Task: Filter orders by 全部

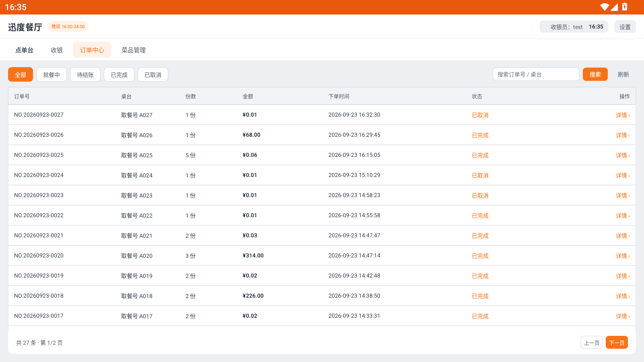Action: pos(21,75)
